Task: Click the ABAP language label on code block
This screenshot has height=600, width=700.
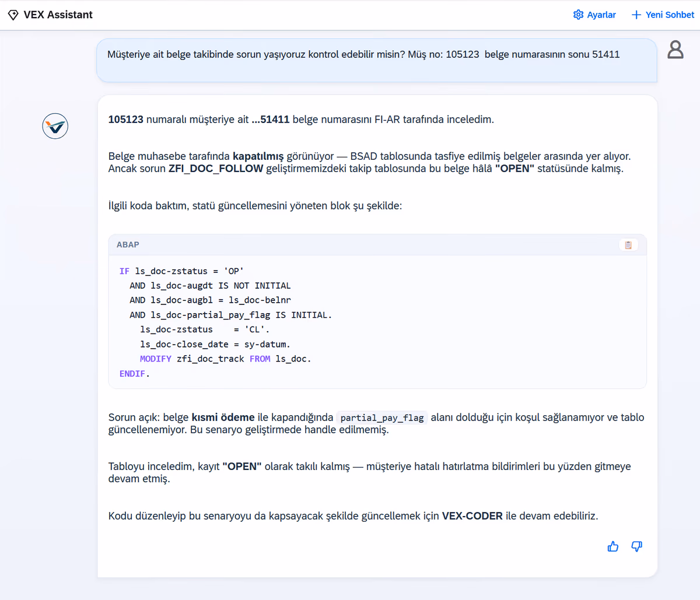Action: pyautogui.click(x=128, y=245)
